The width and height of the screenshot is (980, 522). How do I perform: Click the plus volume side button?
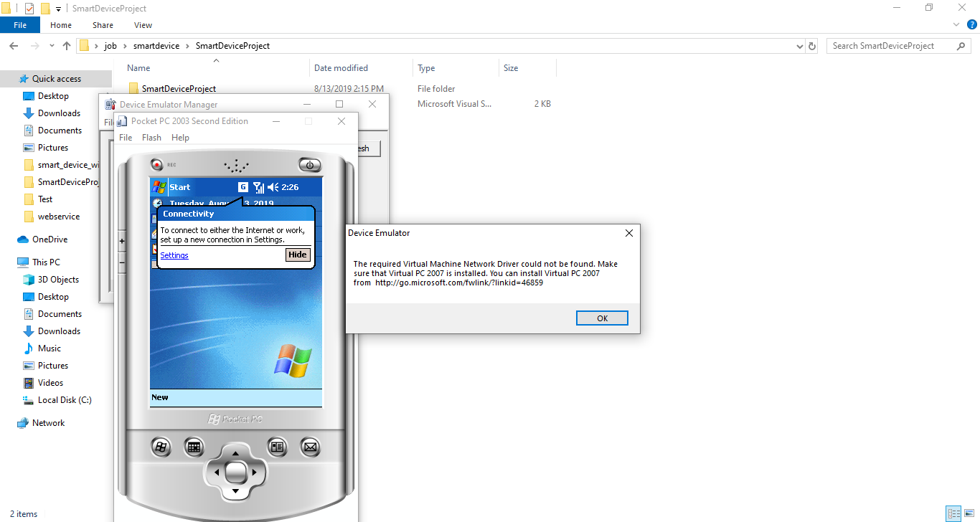[x=121, y=242]
